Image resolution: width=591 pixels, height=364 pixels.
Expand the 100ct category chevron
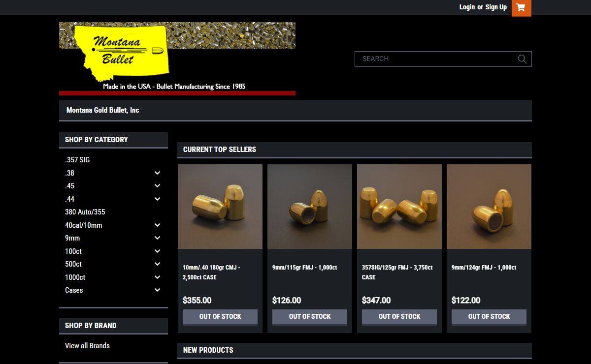[157, 251]
